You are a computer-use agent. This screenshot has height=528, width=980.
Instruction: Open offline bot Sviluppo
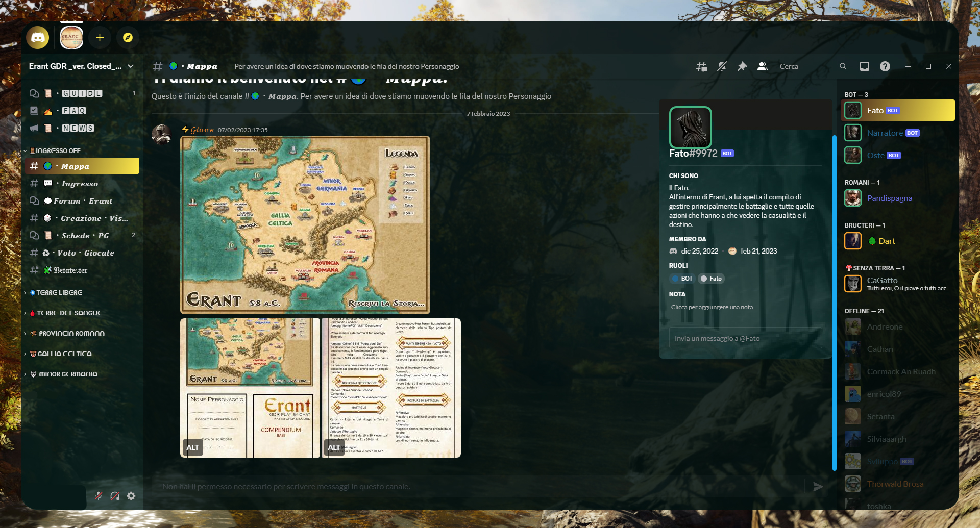(x=897, y=461)
